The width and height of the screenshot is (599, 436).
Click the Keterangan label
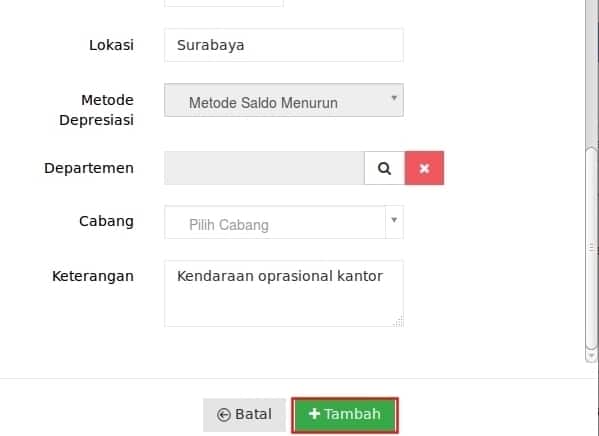93,276
